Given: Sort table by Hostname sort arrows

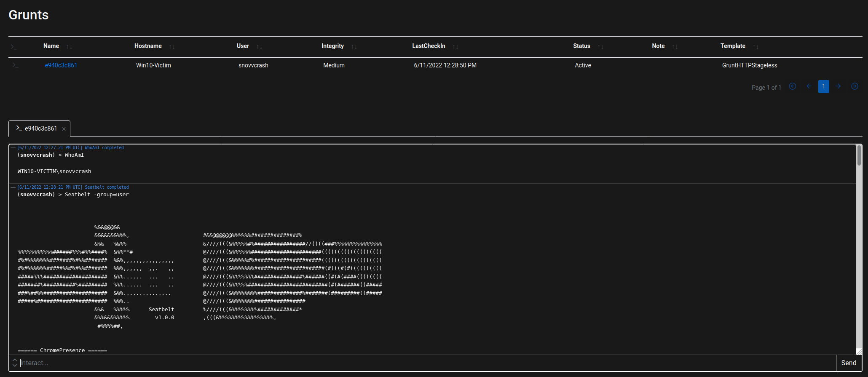Looking at the screenshot, I should (x=172, y=47).
